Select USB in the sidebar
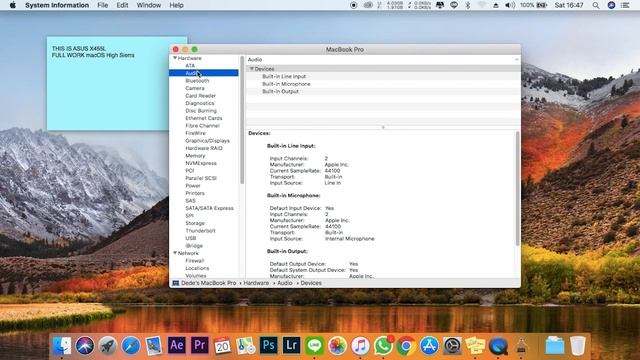Screen dimensions: 640x360 tap(191, 238)
